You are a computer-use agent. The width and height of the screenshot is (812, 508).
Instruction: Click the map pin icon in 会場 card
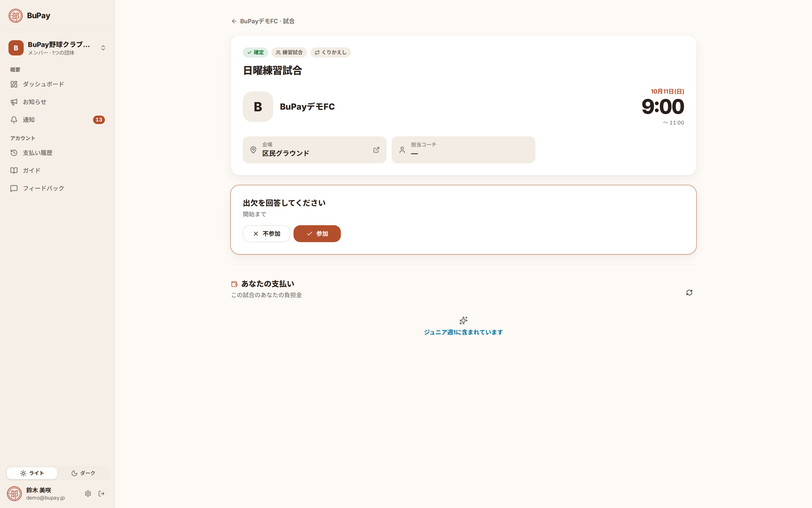tap(253, 150)
